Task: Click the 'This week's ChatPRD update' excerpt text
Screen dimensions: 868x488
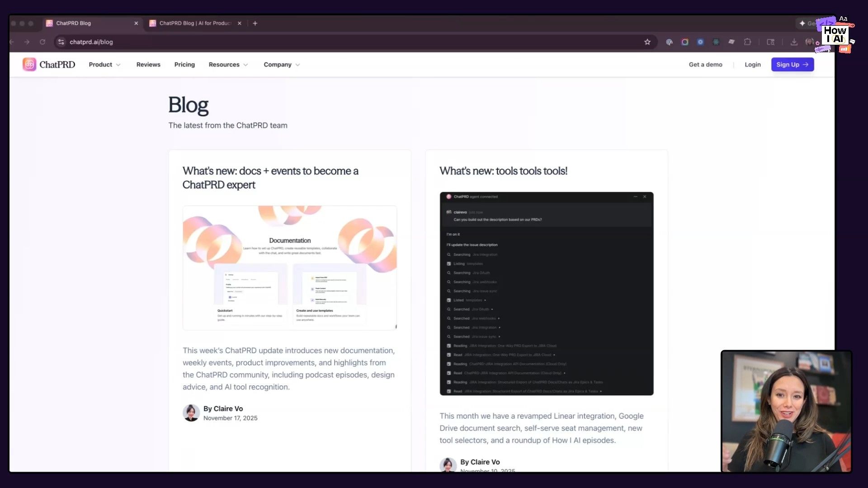Action: click(x=289, y=369)
